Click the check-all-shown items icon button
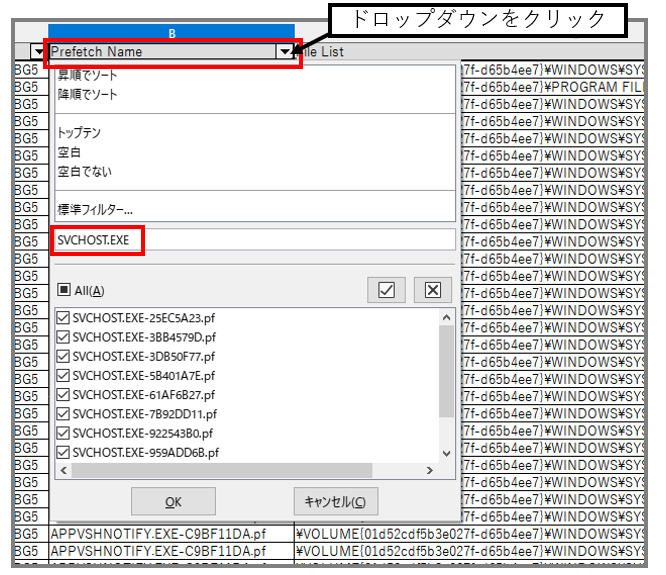This screenshot has width=666, height=575. (386, 290)
